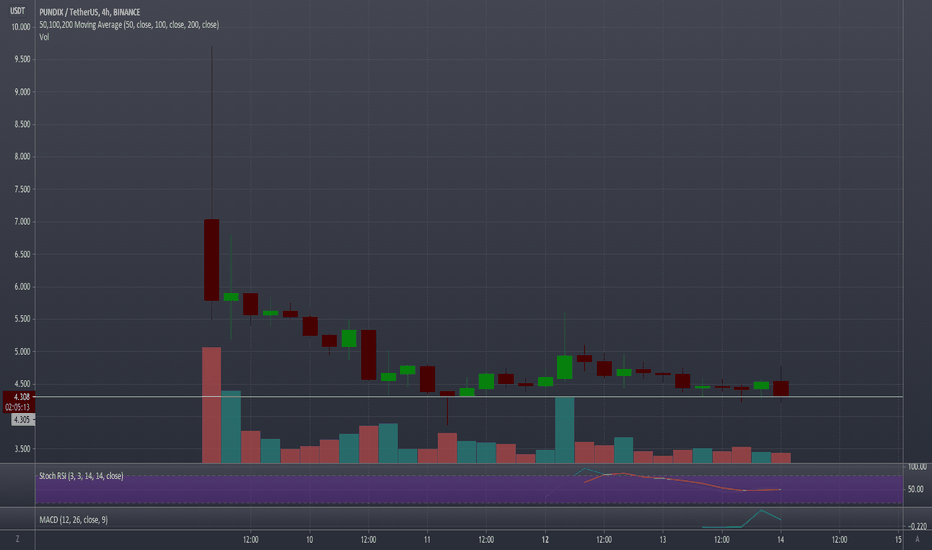Click the MACD -0.220 scale label
This screenshot has height=550, width=932.
(x=918, y=526)
